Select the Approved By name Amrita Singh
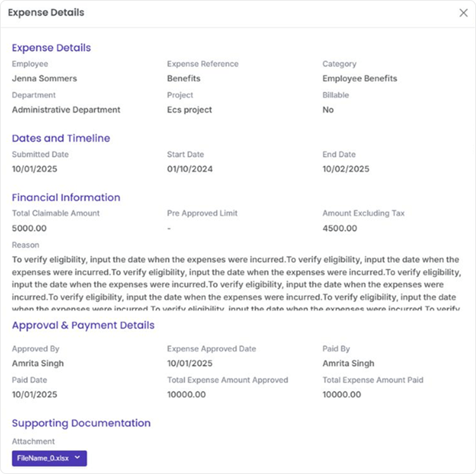The width and height of the screenshot is (476, 474). pos(38,364)
